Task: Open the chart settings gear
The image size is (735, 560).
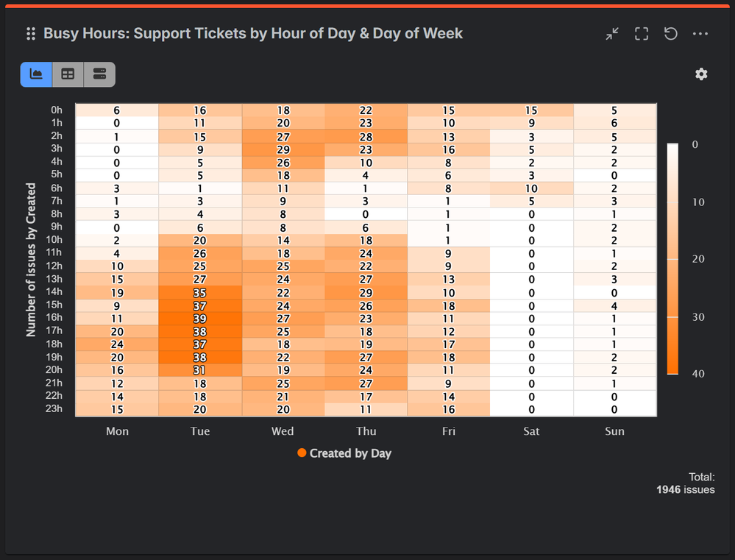Action: [x=700, y=74]
